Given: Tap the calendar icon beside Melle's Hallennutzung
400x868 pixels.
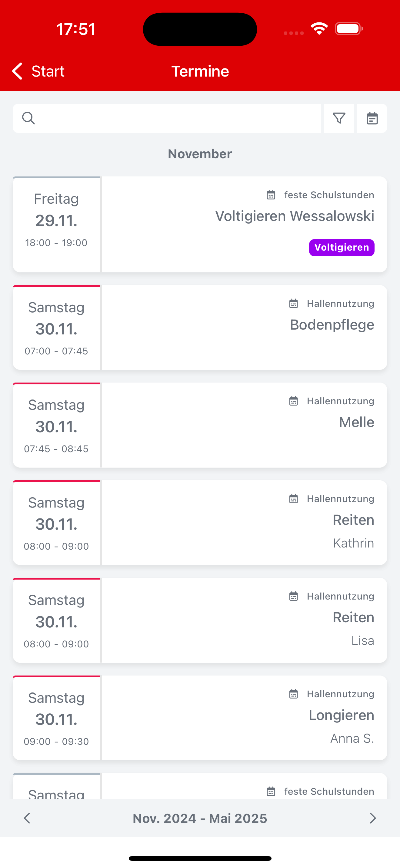Looking at the screenshot, I should coord(293,401).
